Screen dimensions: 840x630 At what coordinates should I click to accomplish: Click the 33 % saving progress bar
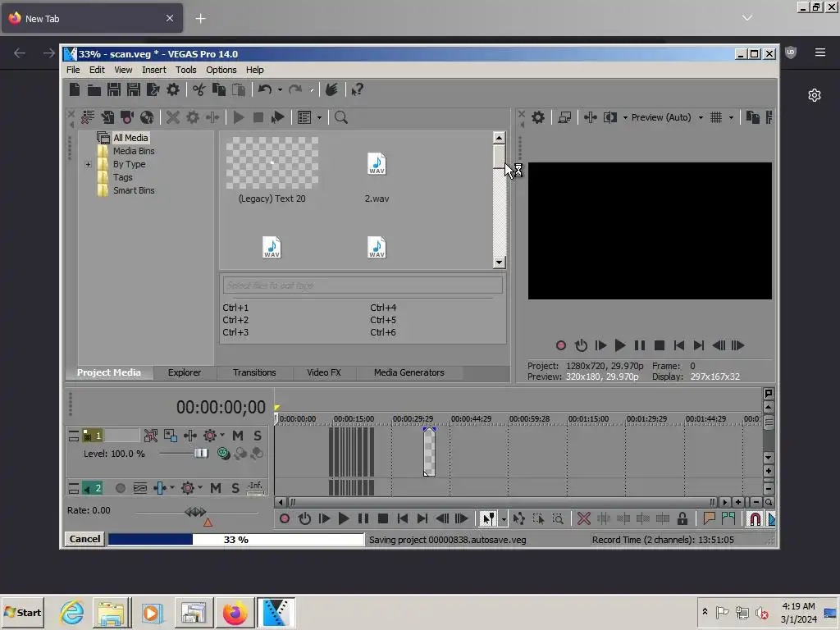235,540
